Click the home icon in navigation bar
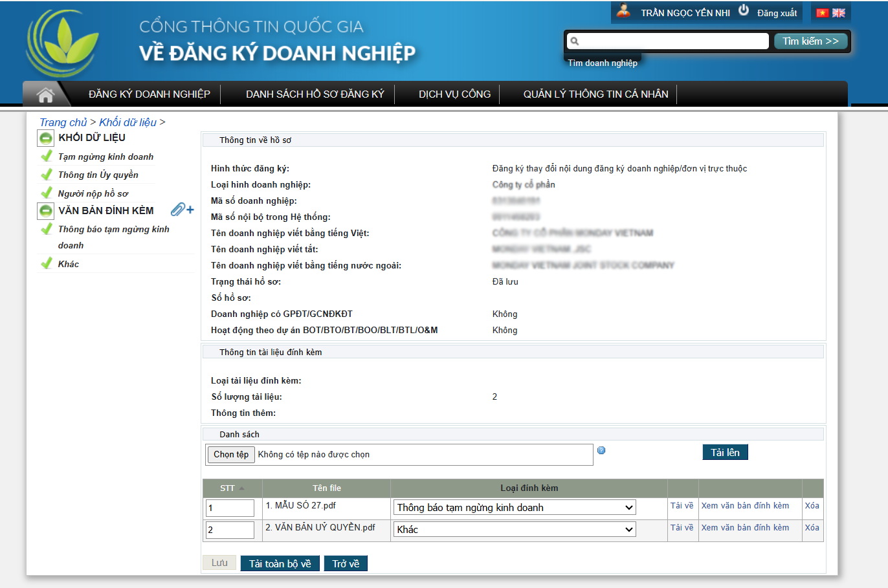The image size is (888, 588). tap(45, 94)
